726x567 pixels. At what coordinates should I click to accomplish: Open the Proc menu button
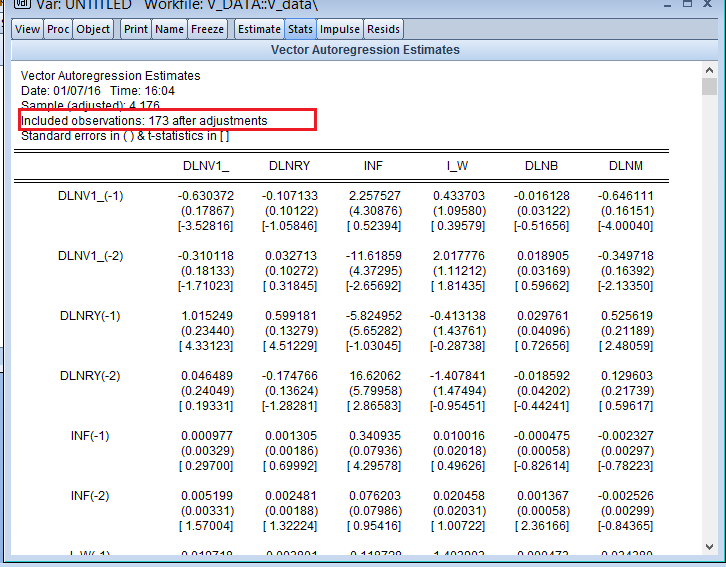(58, 29)
